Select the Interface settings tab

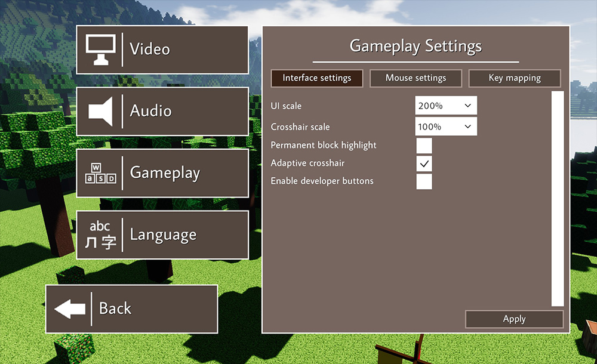(x=316, y=78)
